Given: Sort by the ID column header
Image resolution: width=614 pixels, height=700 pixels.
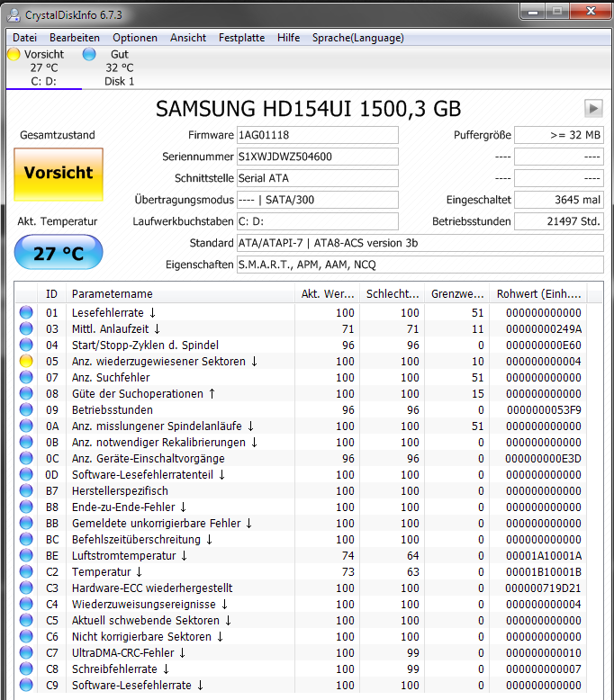Looking at the screenshot, I should pos(51,293).
